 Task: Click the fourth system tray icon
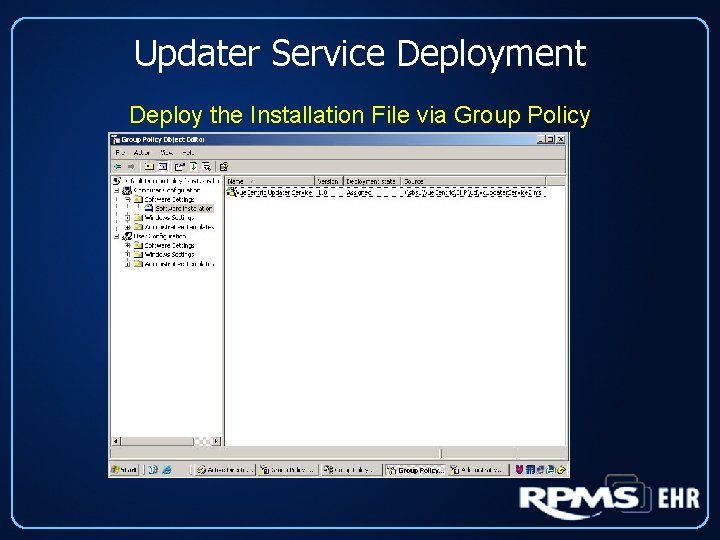point(551,470)
